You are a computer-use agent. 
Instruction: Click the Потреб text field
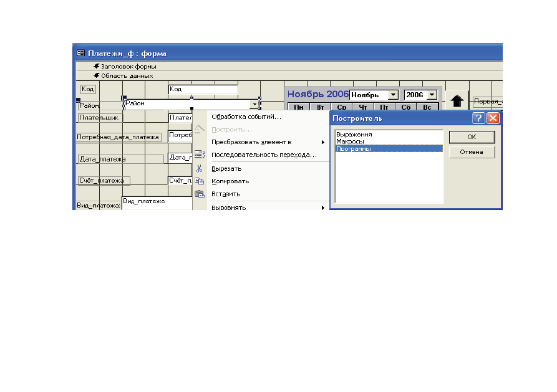[180, 136]
